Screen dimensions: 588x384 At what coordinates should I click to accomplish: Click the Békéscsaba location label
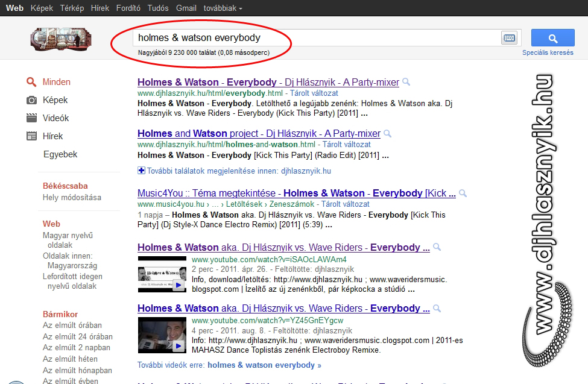coord(65,186)
